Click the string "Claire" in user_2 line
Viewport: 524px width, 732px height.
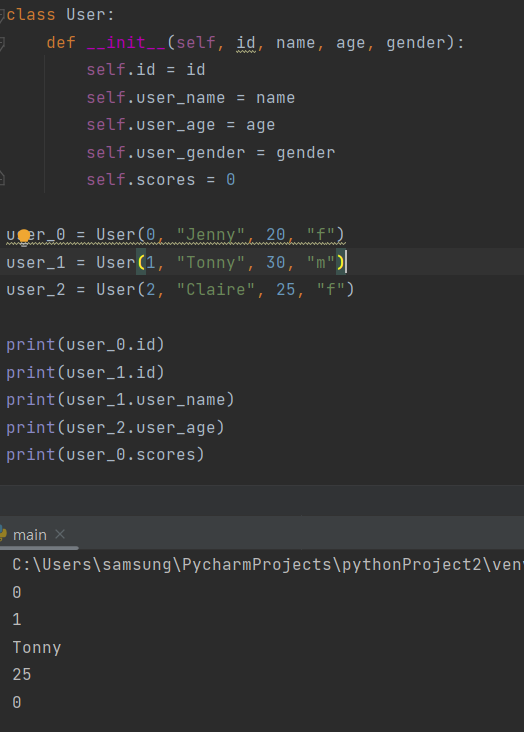point(216,289)
